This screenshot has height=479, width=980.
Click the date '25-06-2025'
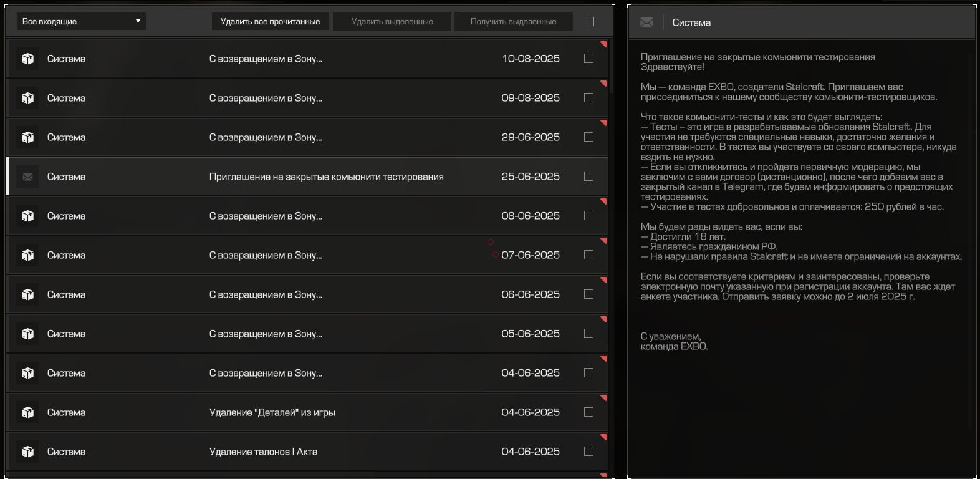[x=531, y=177]
